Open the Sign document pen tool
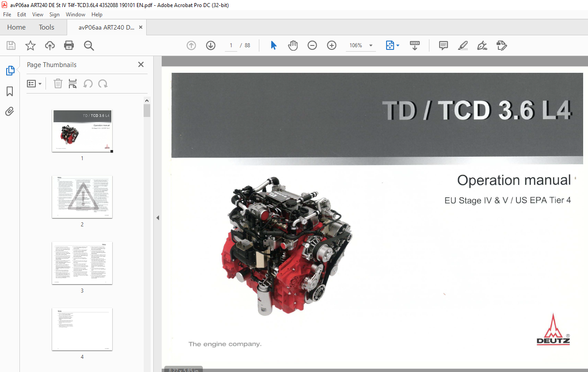The width and height of the screenshot is (588, 372). 482,45
